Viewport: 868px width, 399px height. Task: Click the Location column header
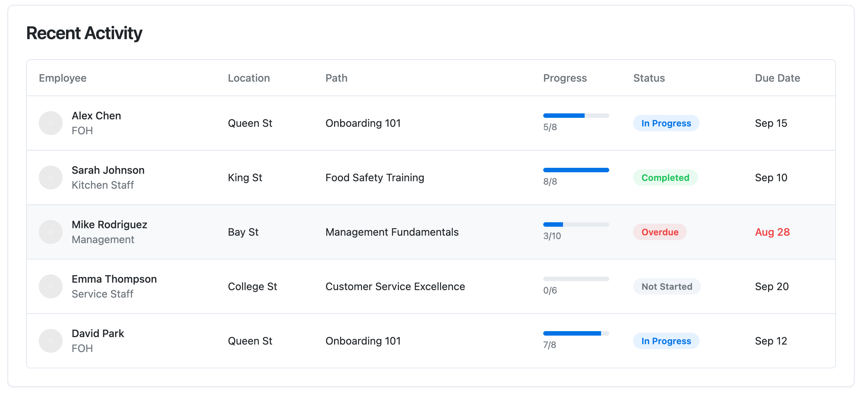point(249,78)
